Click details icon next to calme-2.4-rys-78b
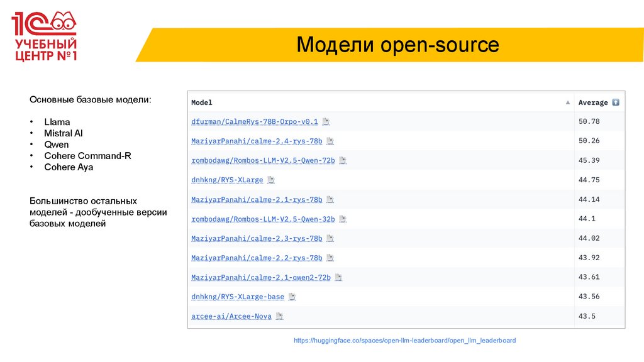The height and width of the screenshot is (362, 644). (330, 141)
